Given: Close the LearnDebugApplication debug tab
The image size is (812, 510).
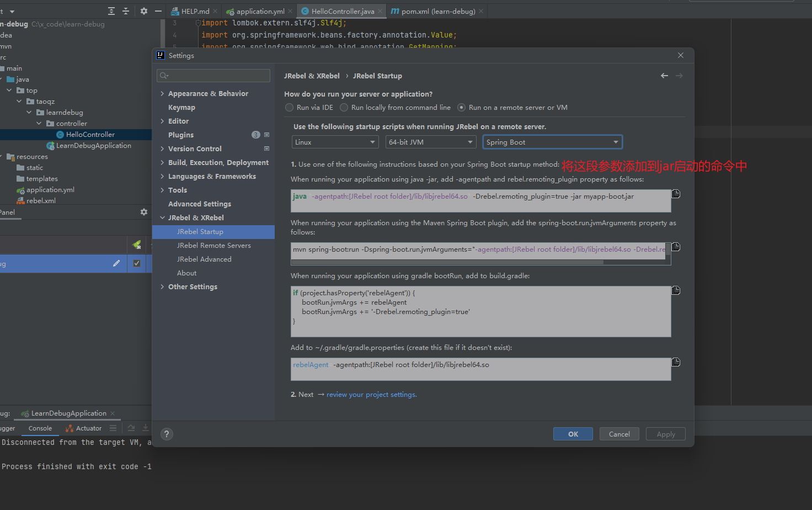Looking at the screenshot, I should [x=113, y=413].
